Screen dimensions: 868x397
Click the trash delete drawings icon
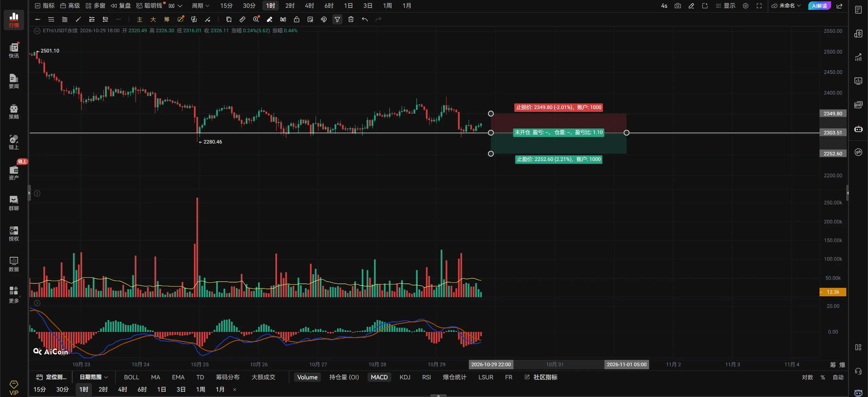click(351, 19)
